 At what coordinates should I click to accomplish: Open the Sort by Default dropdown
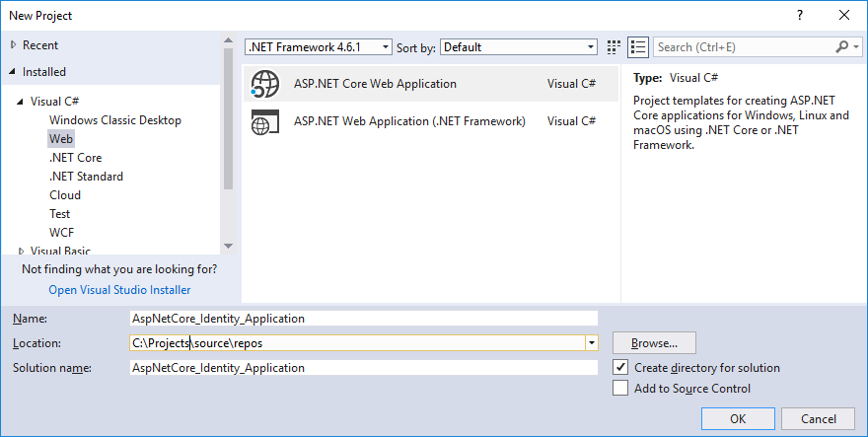point(519,46)
